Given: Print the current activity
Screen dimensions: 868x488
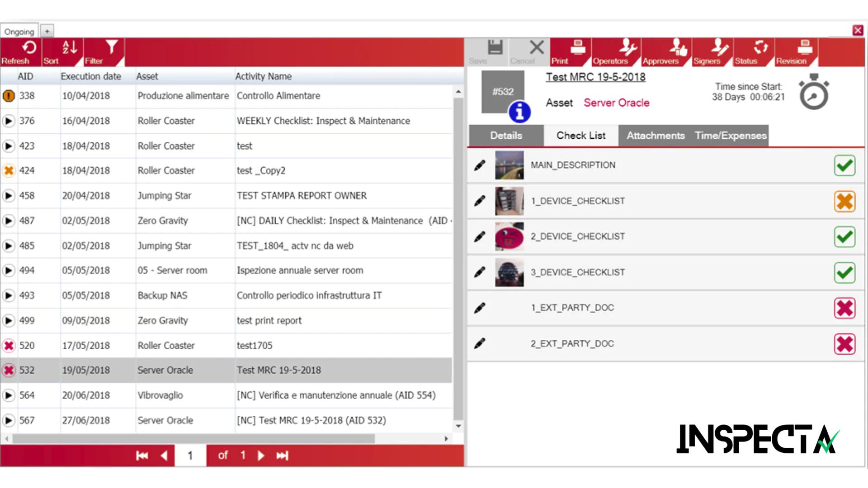Looking at the screenshot, I should pyautogui.click(x=578, y=48).
